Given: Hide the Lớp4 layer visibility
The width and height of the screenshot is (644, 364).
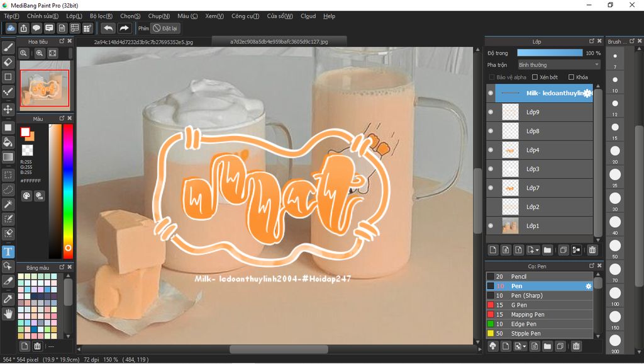Looking at the screenshot, I should coord(491,150).
